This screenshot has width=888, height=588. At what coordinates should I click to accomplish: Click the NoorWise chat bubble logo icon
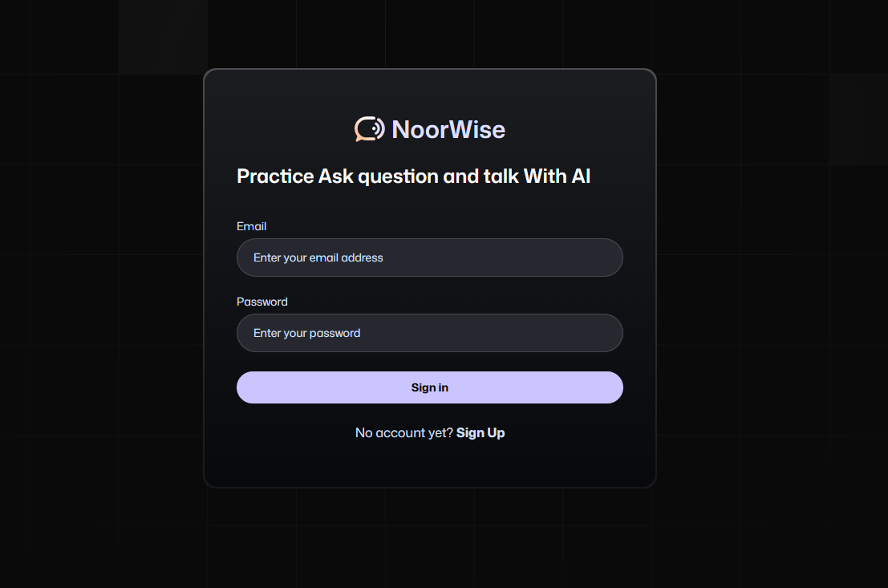pos(369,129)
